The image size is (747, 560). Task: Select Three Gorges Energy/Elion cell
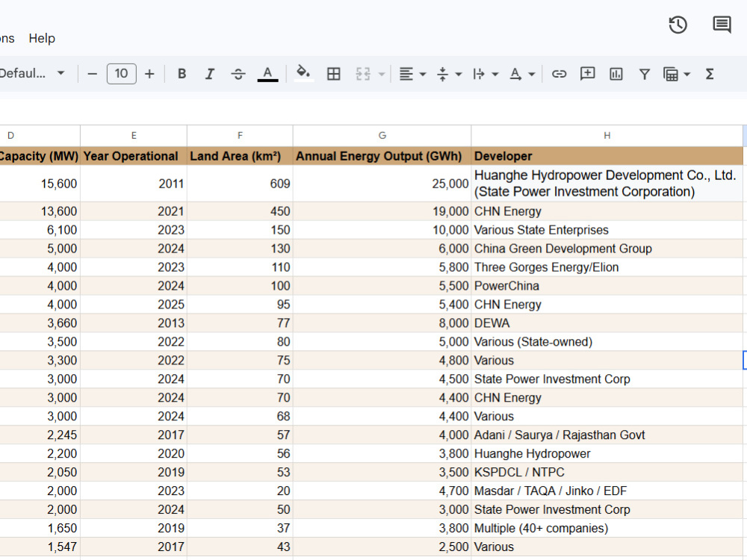click(607, 267)
